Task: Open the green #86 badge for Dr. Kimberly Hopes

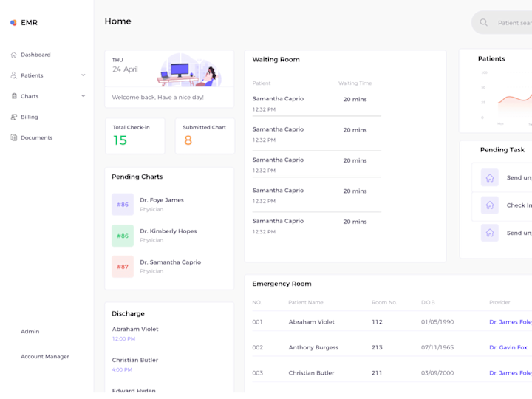Action: click(123, 236)
